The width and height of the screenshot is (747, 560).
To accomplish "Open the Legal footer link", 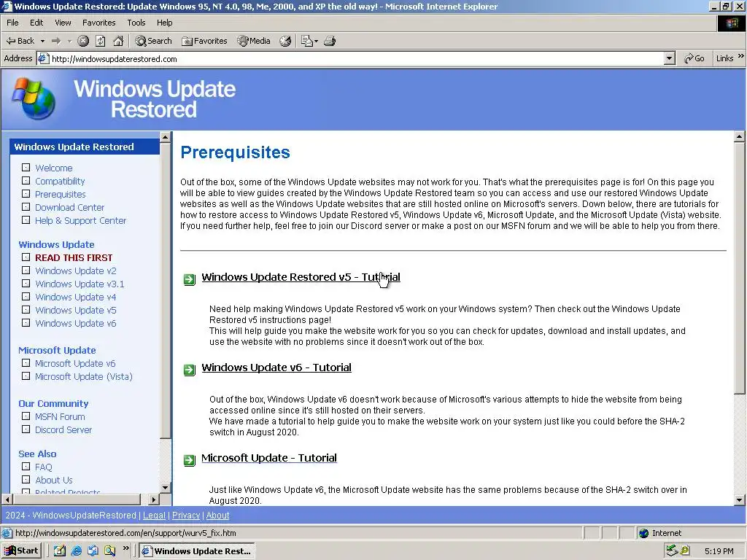I will click(x=155, y=516).
